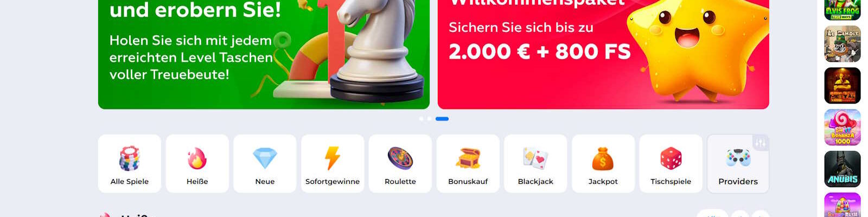Open the red Willkommenspaket star banner
This screenshot has width=868, height=217.
(x=603, y=54)
